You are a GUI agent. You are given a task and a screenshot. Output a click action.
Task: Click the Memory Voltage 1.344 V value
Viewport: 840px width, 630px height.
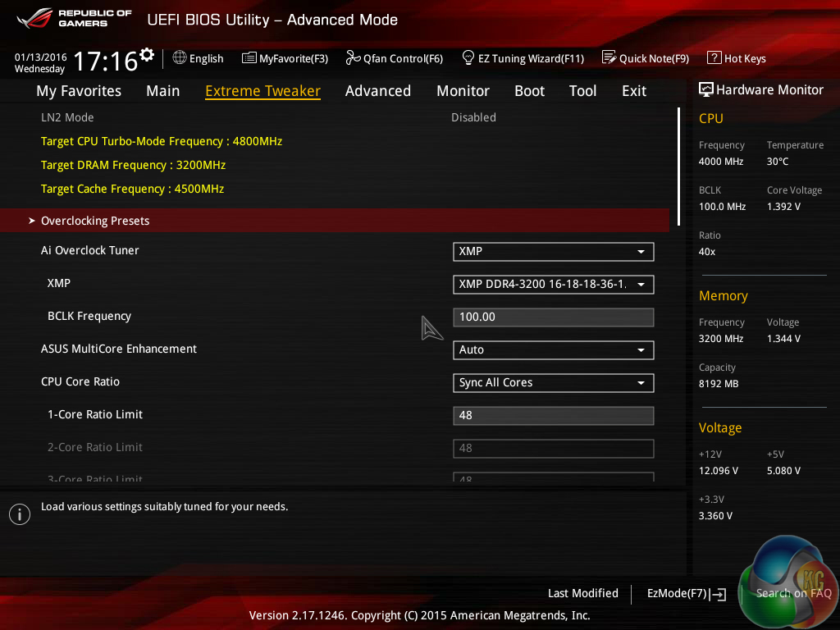pos(783,339)
